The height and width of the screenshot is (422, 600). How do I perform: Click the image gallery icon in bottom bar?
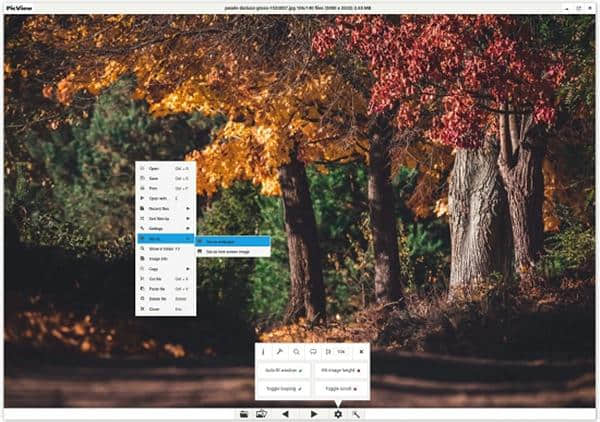tap(261, 414)
